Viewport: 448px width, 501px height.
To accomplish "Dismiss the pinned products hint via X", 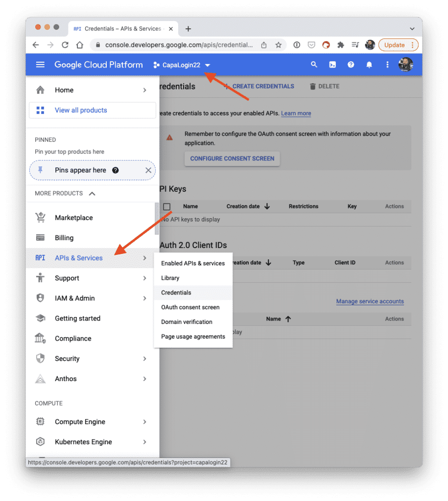I will (148, 170).
